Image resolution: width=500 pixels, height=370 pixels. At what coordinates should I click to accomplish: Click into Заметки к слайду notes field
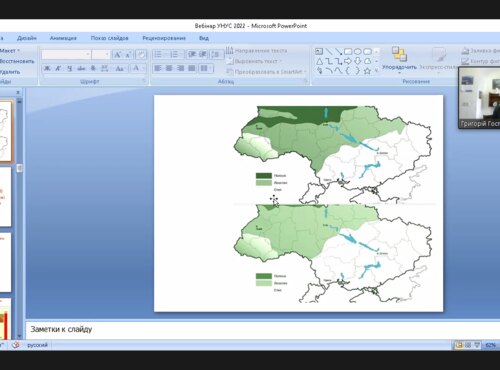(x=263, y=330)
